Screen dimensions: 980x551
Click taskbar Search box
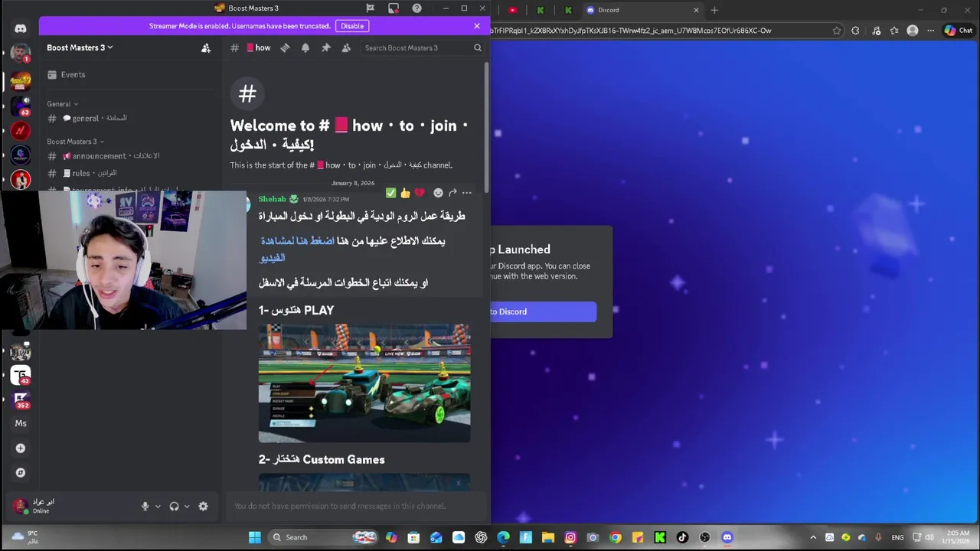[322, 537]
